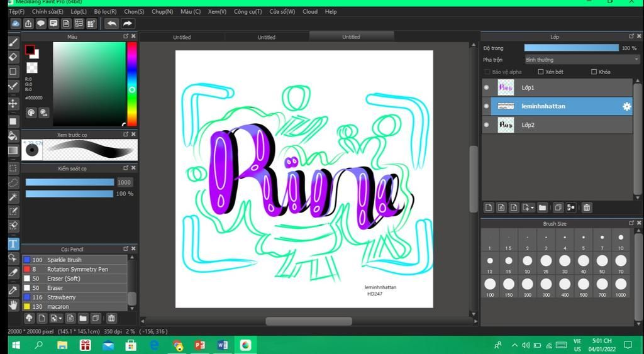
Task: Select the Sparkle Brush from brush list
Action: pyautogui.click(x=75, y=260)
